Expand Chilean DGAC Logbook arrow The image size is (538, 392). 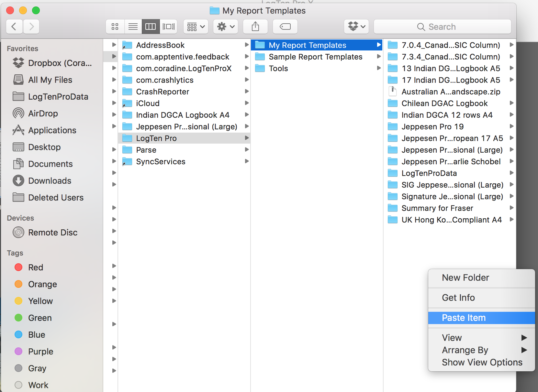pyautogui.click(x=511, y=103)
